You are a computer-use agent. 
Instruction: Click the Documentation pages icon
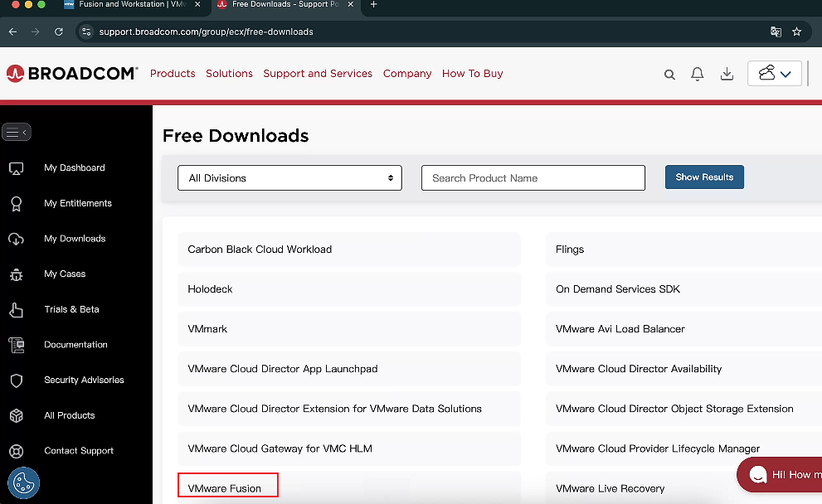[17, 345]
